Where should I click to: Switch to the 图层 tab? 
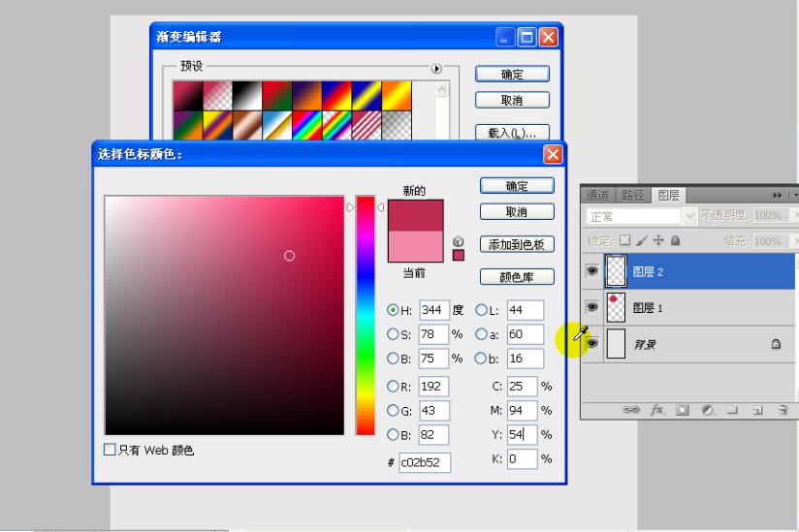tap(668, 195)
